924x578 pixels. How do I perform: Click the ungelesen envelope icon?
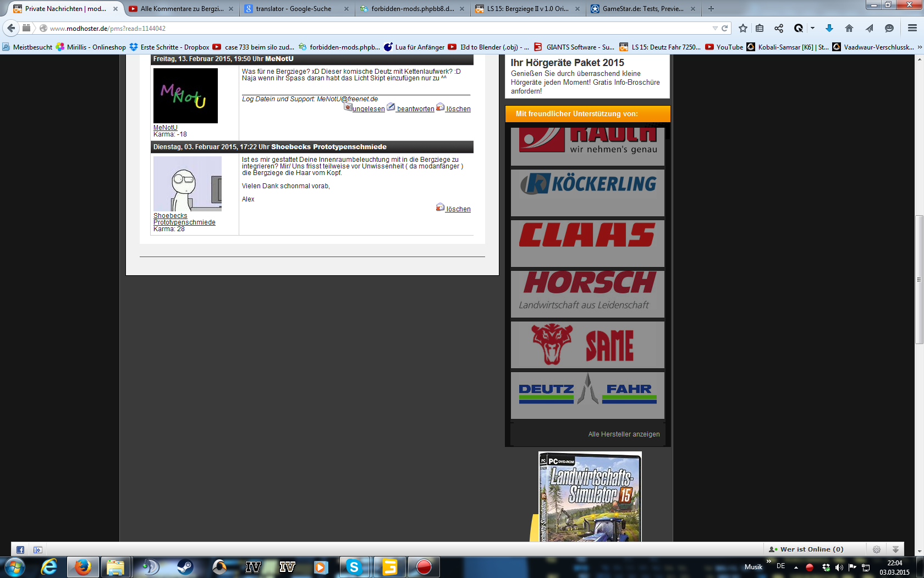click(x=348, y=107)
